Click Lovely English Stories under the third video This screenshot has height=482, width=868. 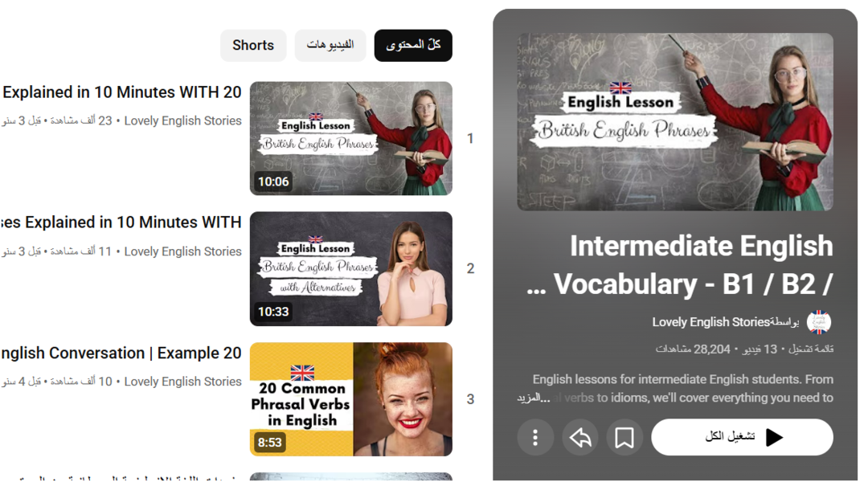pyautogui.click(x=182, y=382)
